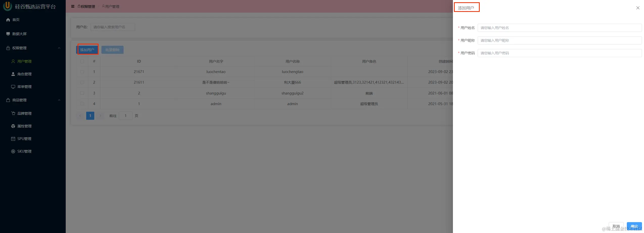
Task: Click the 角色管理 icon in sidebar
Action: 13,74
